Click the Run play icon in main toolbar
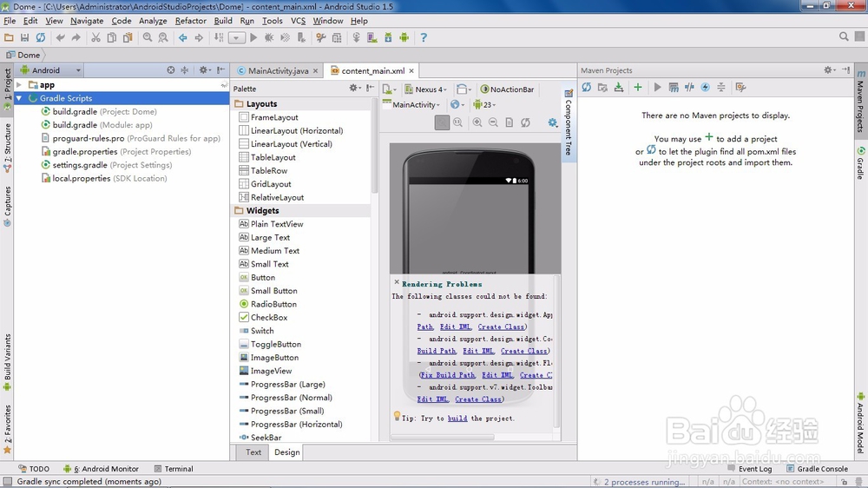This screenshot has height=488, width=868. tap(253, 37)
